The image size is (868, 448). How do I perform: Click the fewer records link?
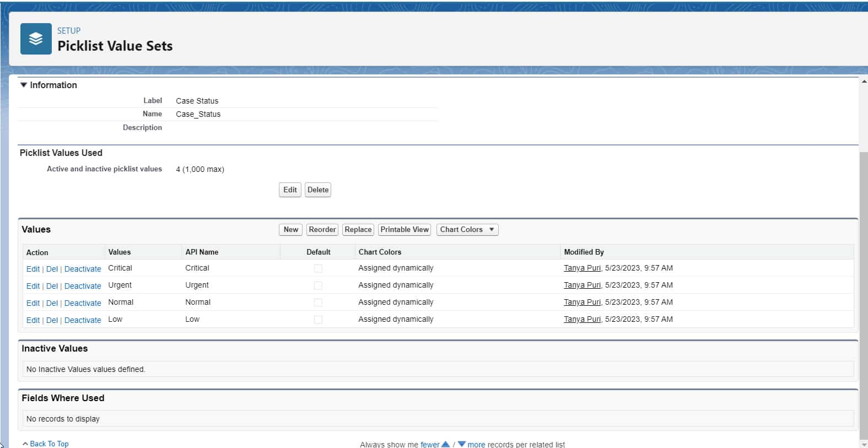(430, 444)
